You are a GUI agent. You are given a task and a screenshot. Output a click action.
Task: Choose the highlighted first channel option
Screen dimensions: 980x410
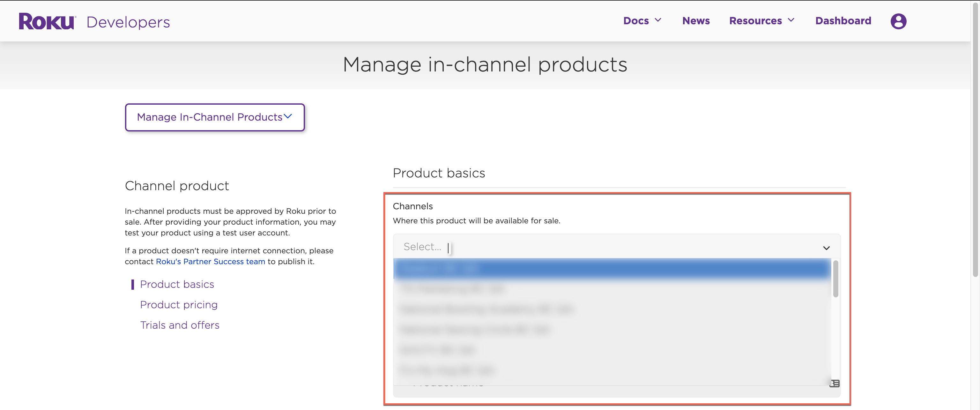pyautogui.click(x=612, y=269)
